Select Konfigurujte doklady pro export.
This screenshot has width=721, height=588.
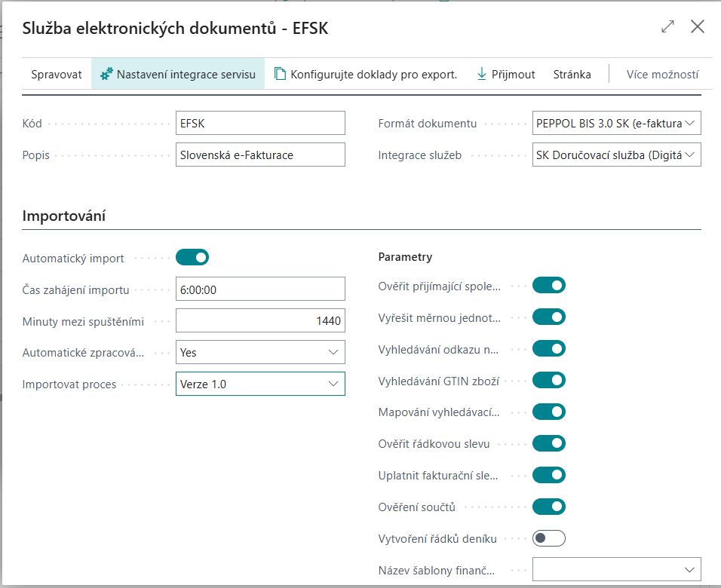point(366,74)
